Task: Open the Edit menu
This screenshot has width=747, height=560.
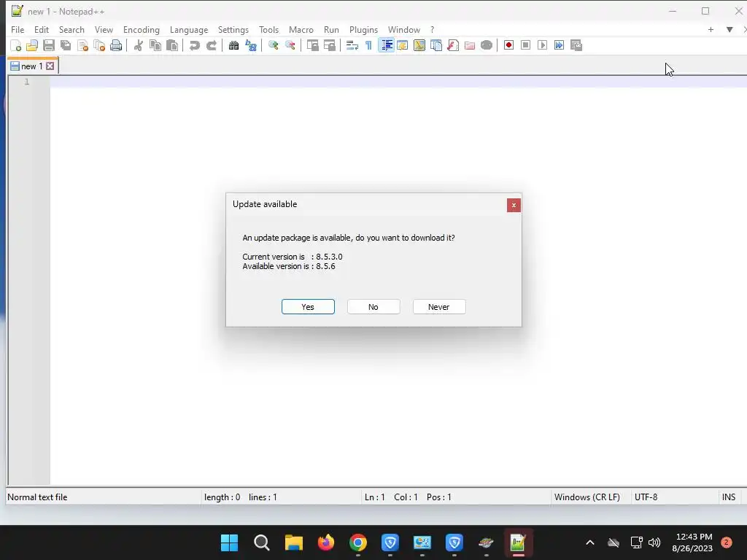Action: pos(42,29)
